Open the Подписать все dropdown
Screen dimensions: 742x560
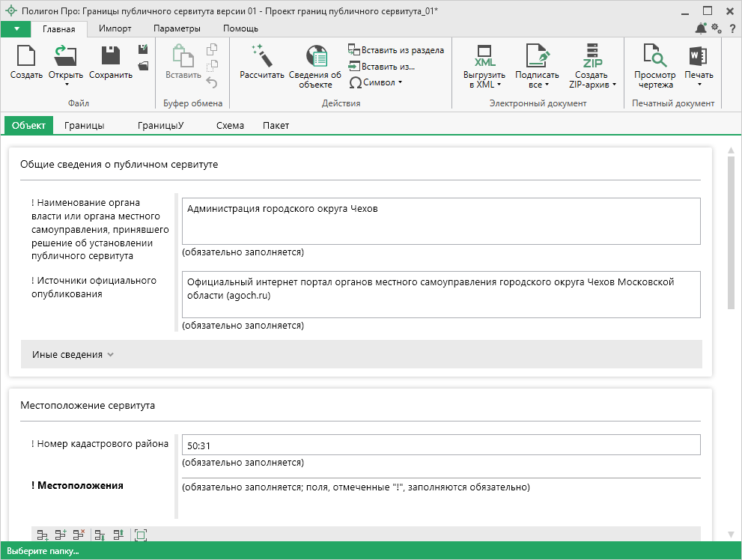pyautogui.click(x=537, y=80)
